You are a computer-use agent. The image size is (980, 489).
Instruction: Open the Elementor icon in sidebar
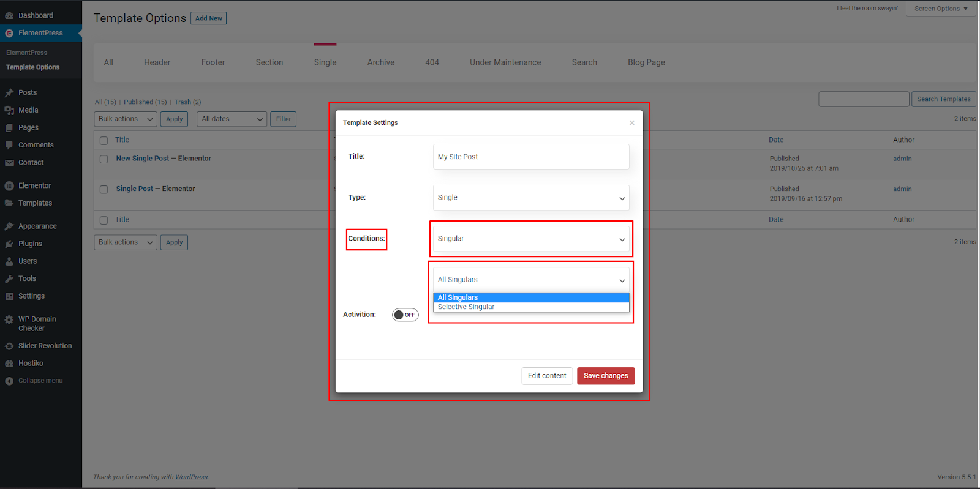click(x=9, y=185)
